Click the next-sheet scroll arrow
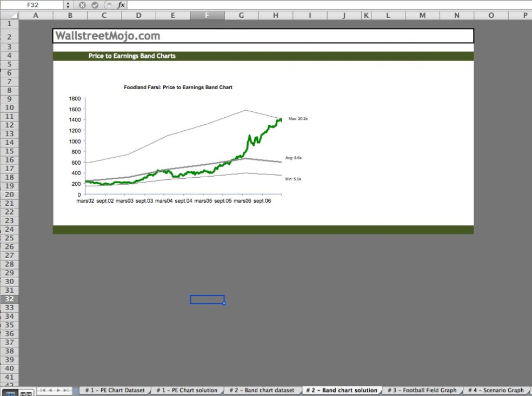Viewport: 532px width, 396px height. [x=58, y=390]
